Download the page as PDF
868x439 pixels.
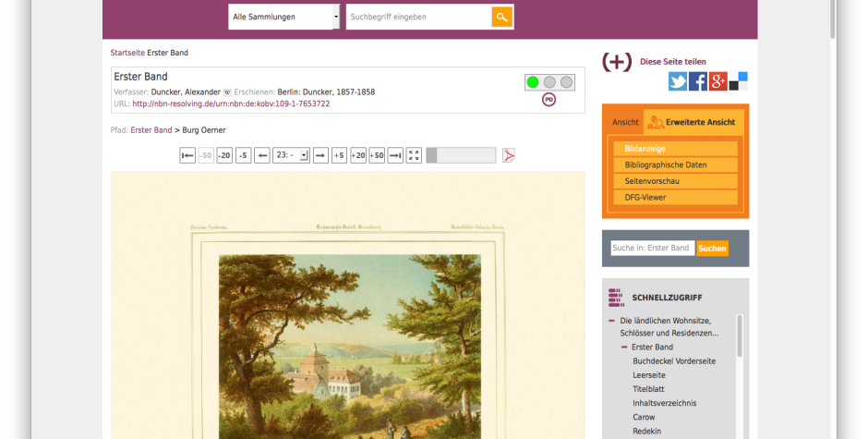point(508,156)
